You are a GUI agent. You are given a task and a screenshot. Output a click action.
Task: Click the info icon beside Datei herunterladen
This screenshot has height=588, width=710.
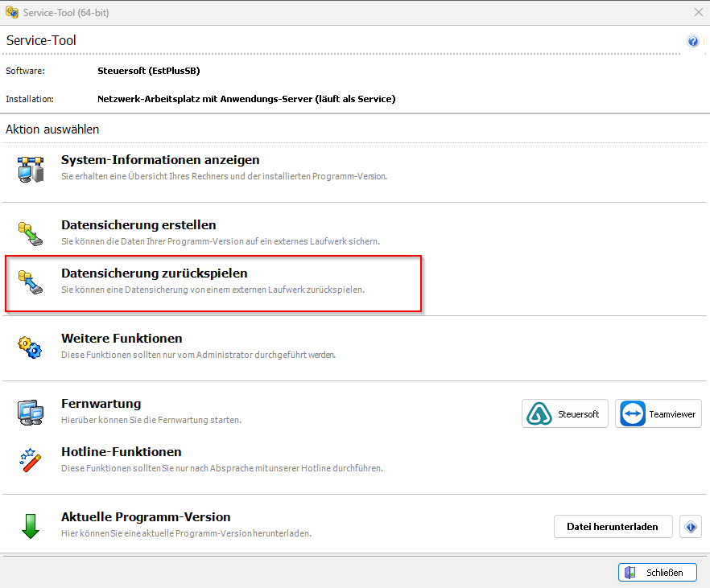point(690,527)
